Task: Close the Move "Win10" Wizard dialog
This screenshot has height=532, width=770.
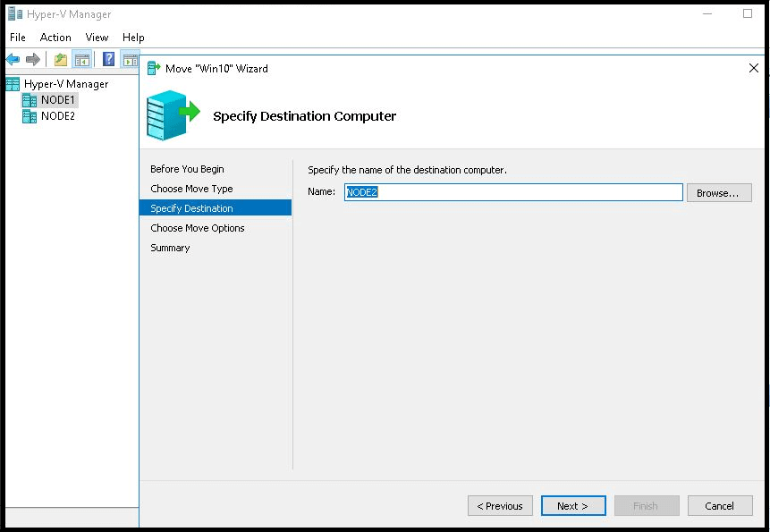Action: pyautogui.click(x=753, y=68)
